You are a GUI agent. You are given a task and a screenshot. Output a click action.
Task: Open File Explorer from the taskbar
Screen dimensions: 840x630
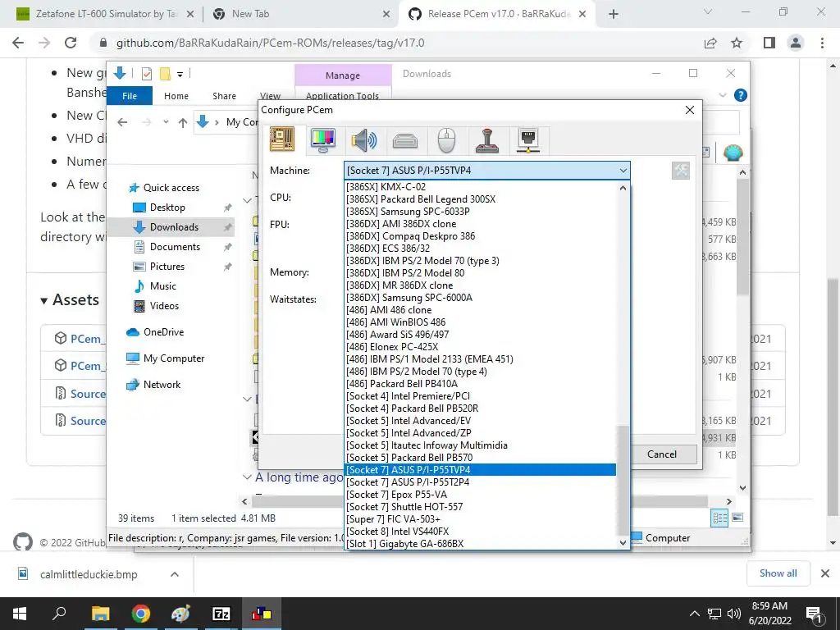click(100, 614)
